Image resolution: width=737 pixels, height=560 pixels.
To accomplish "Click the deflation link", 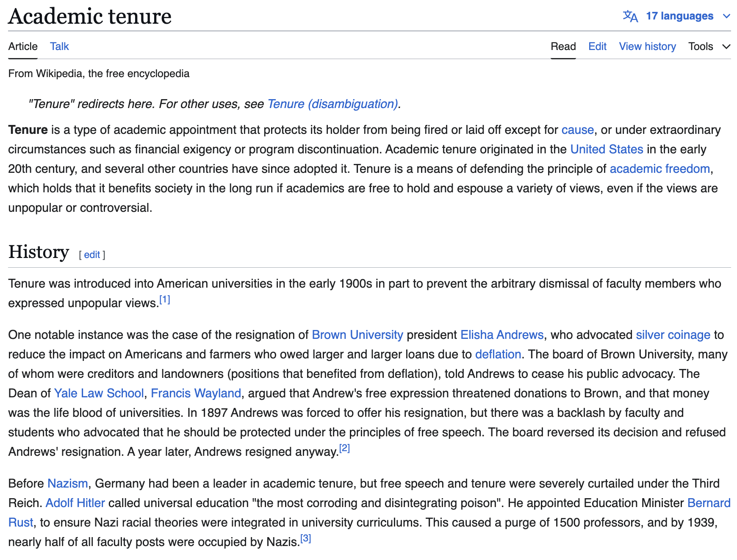I will [498, 354].
